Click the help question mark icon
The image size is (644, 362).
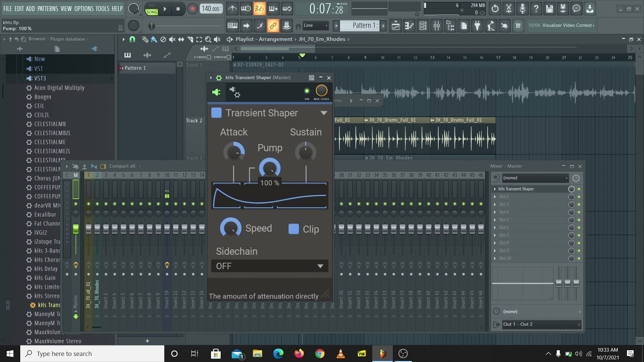[536, 9]
